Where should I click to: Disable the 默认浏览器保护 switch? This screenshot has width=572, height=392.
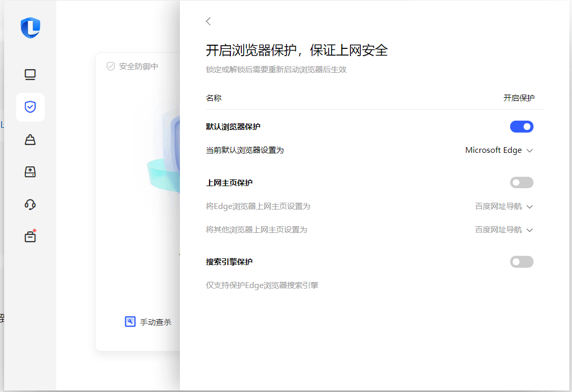point(522,126)
